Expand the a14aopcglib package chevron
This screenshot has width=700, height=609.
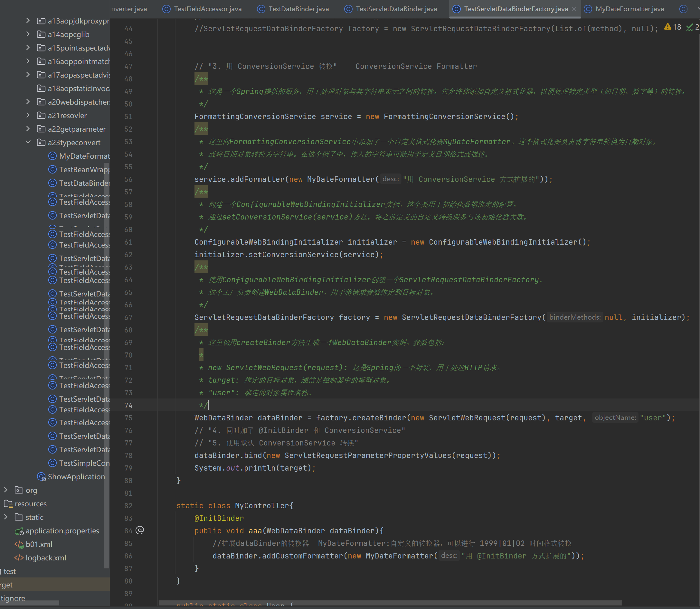coord(28,34)
